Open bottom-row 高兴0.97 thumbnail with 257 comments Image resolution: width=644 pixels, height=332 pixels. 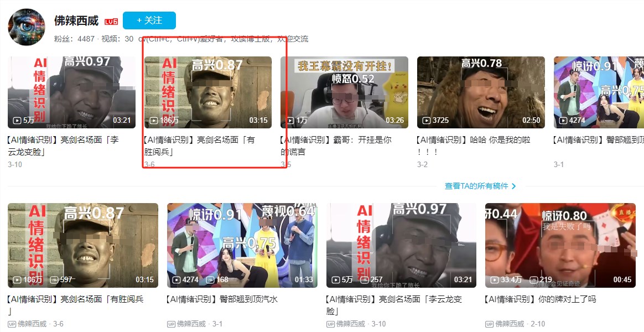(x=401, y=245)
